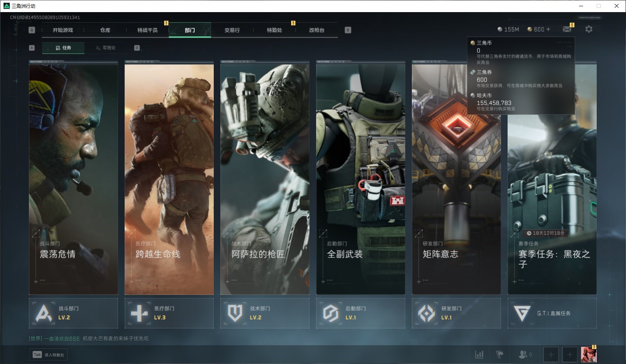Switch to the 仓库 tab
The width and height of the screenshot is (626, 364).
pyautogui.click(x=105, y=30)
